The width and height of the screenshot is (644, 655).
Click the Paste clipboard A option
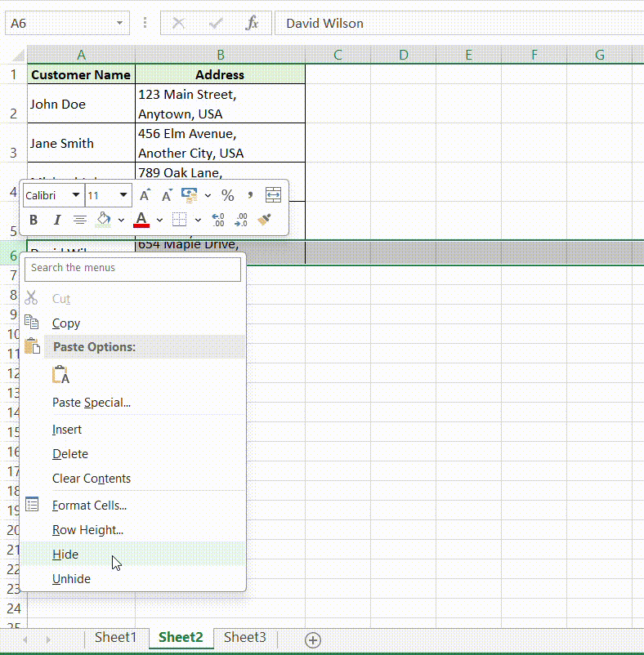coord(60,375)
